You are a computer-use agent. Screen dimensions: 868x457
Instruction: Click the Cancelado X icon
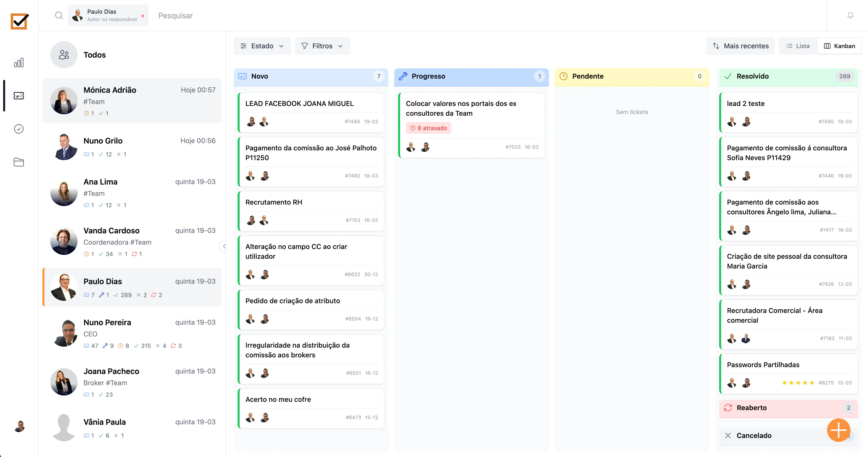728,436
